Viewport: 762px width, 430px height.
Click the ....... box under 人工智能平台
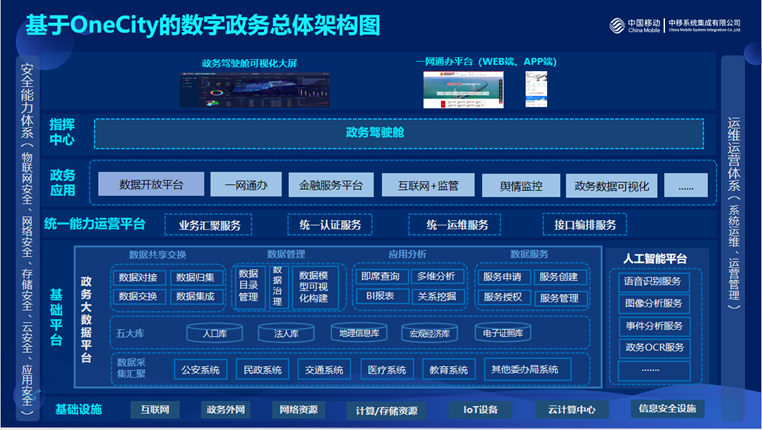pos(654,371)
